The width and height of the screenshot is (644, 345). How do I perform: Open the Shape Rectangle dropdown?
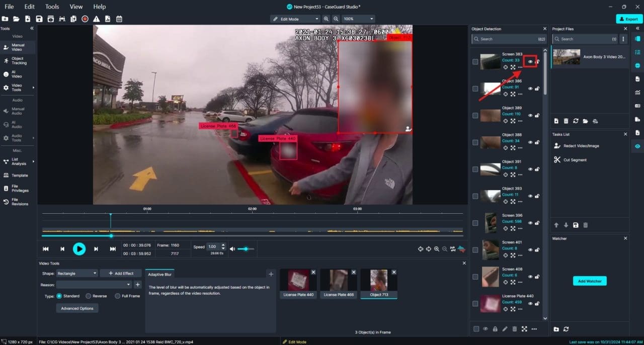tap(77, 273)
